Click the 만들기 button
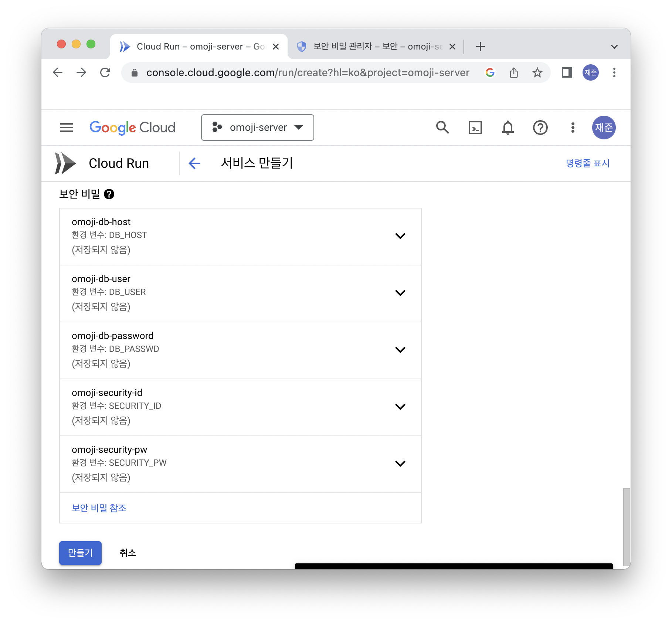This screenshot has width=672, height=624. (81, 553)
